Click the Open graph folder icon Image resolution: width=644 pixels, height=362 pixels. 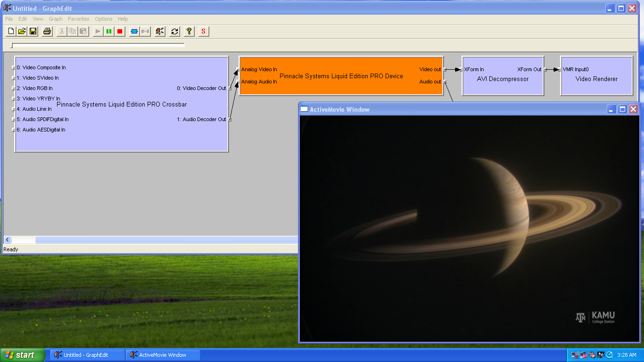coord(22,32)
